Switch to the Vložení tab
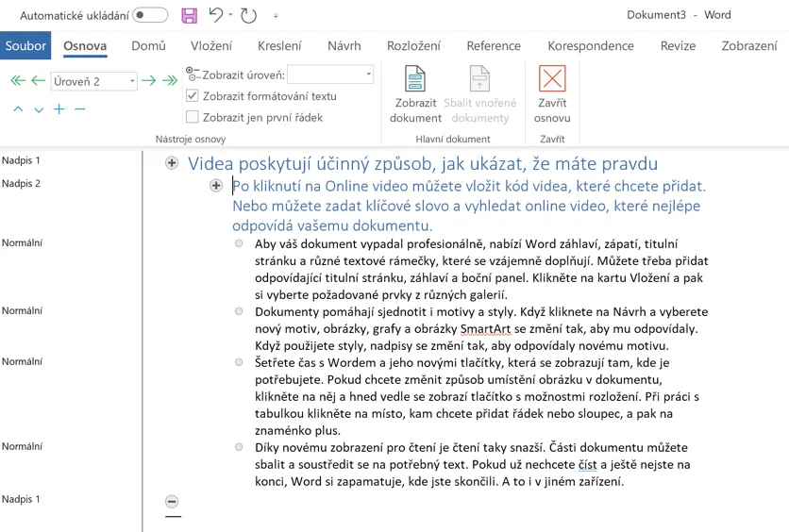The width and height of the screenshot is (789, 532). coord(211,46)
